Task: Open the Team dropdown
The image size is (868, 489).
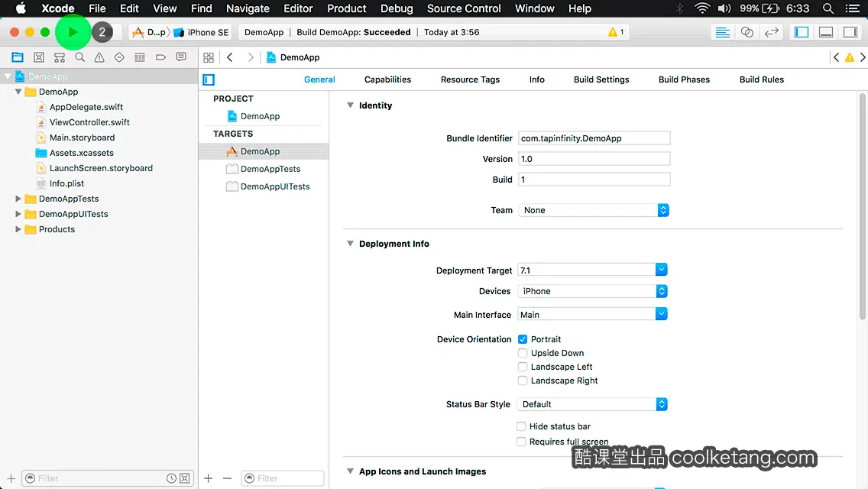Action: point(594,210)
